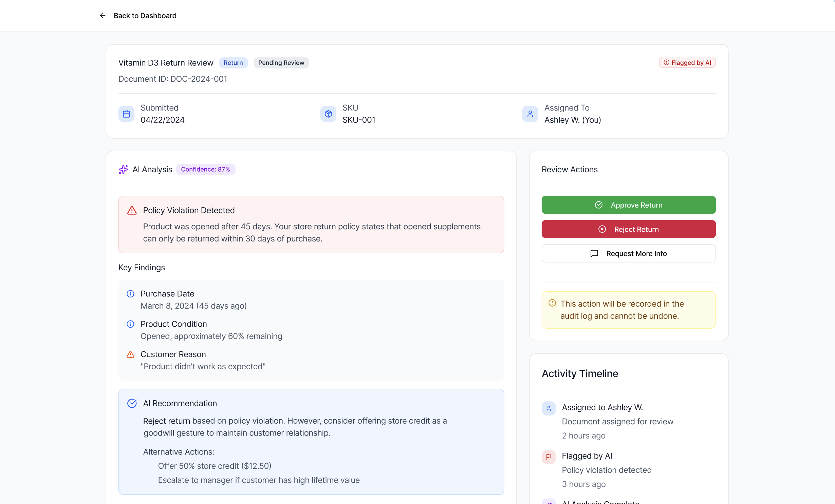Viewport: 835px width, 504px height.
Task: Click the SKU package box icon
Action: pos(328,114)
